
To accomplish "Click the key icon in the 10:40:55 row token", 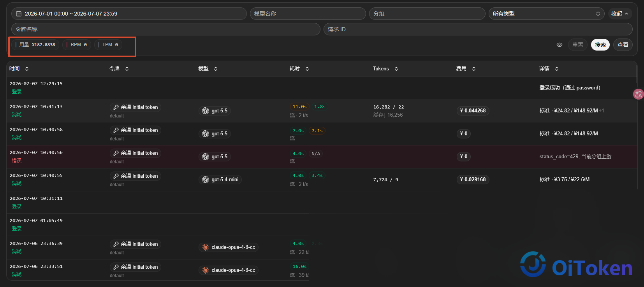I will 116,176.
